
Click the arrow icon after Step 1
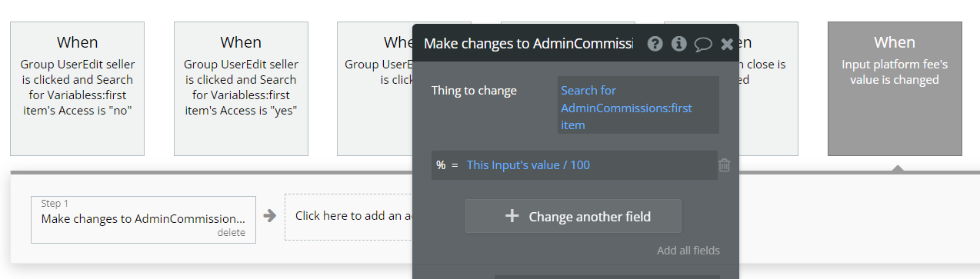tap(269, 216)
